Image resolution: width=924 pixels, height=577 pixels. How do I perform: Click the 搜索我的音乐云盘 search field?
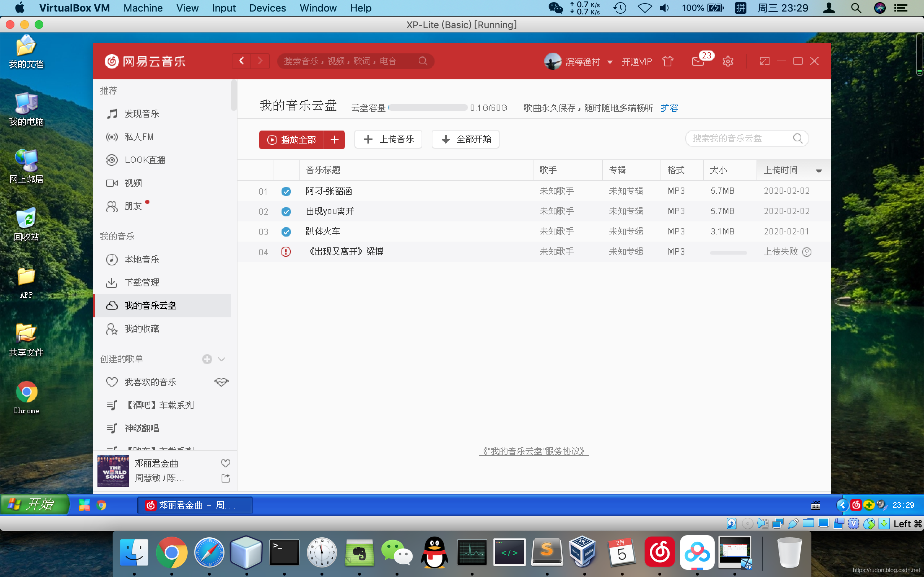coord(741,138)
